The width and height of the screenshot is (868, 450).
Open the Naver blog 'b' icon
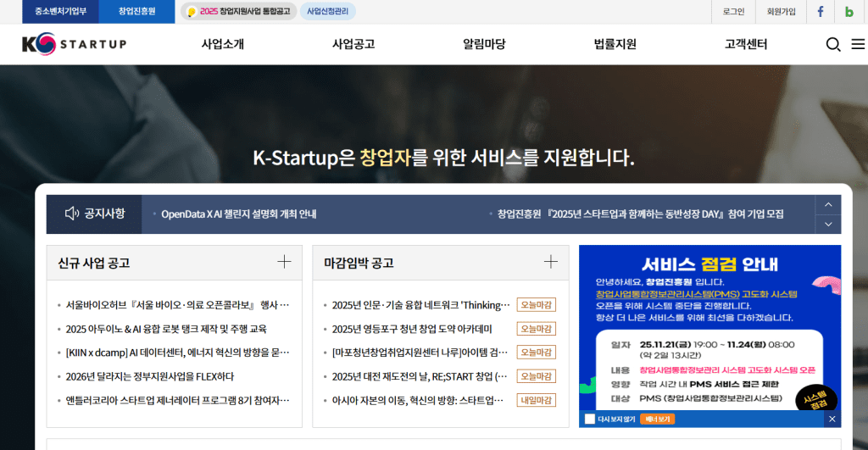tap(849, 12)
